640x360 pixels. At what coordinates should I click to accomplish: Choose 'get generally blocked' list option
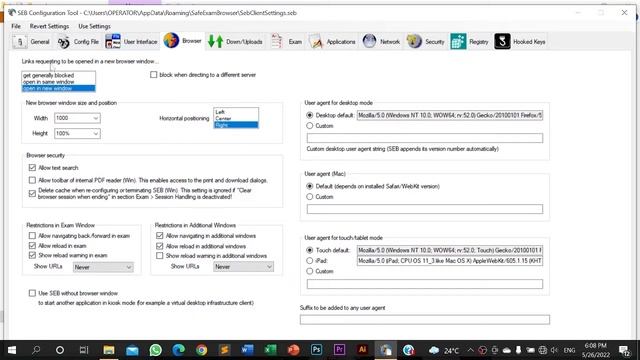click(58, 75)
